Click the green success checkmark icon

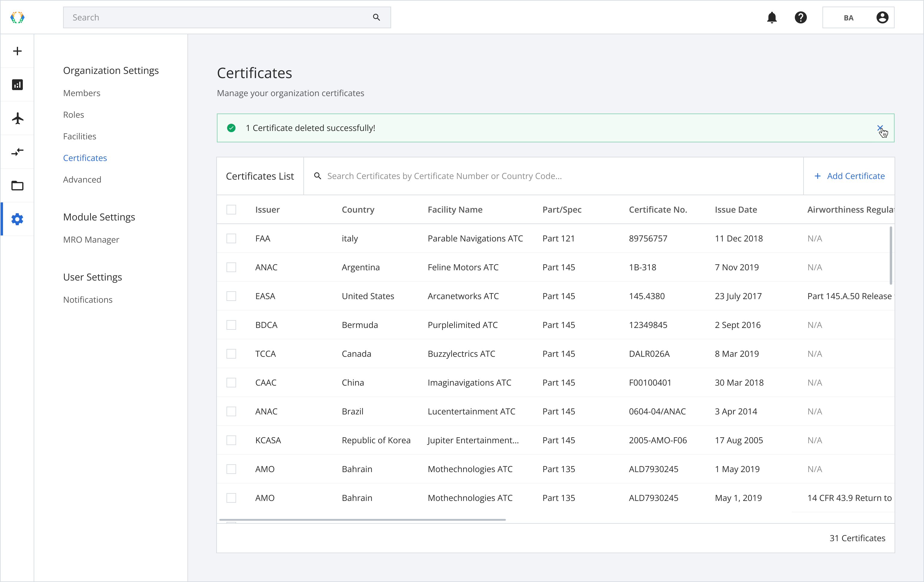tap(231, 128)
